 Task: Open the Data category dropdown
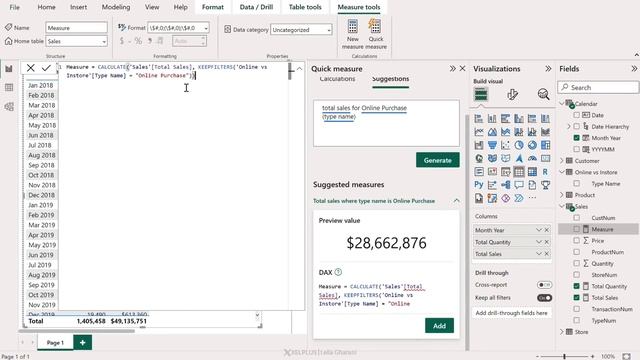point(329,30)
